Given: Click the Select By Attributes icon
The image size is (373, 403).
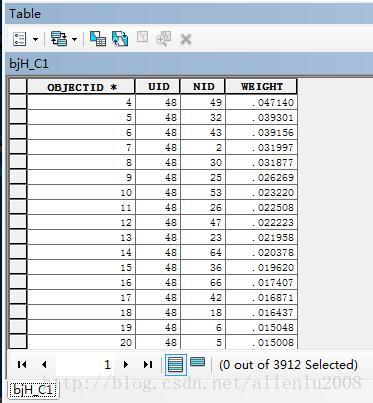Looking at the screenshot, I should [x=98, y=39].
